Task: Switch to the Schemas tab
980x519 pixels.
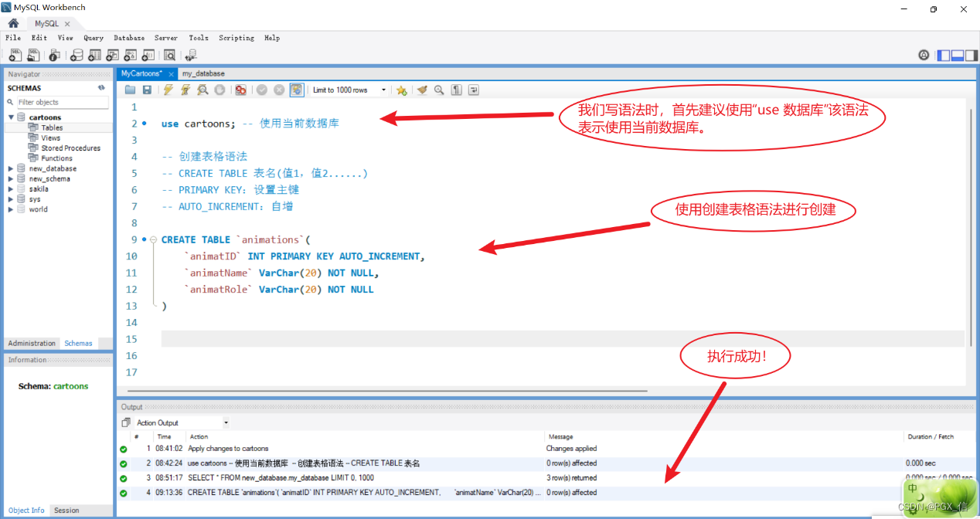Action: pos(78,343)
